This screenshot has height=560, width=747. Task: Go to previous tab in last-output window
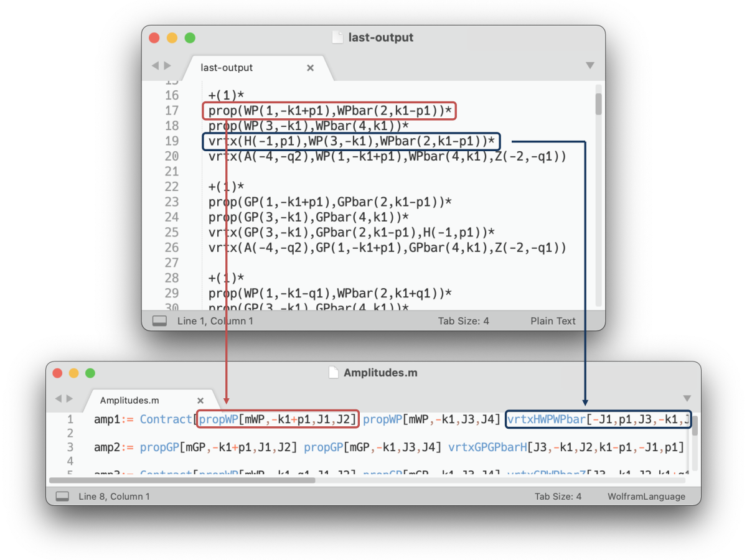[x=155, y=65]
